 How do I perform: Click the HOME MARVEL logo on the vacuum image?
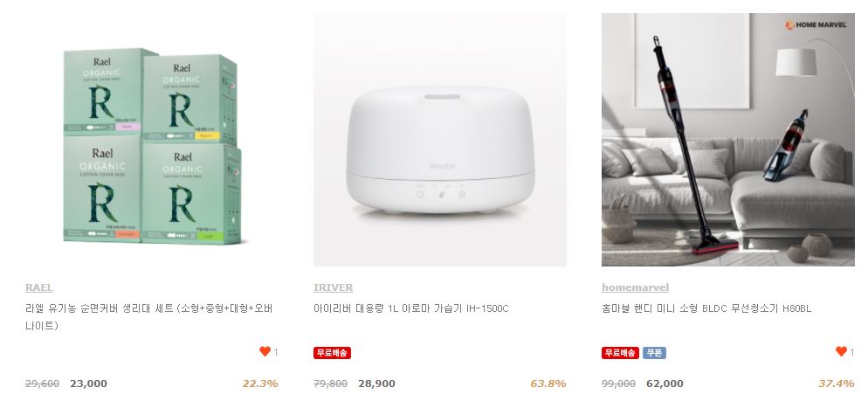[816, 25]
